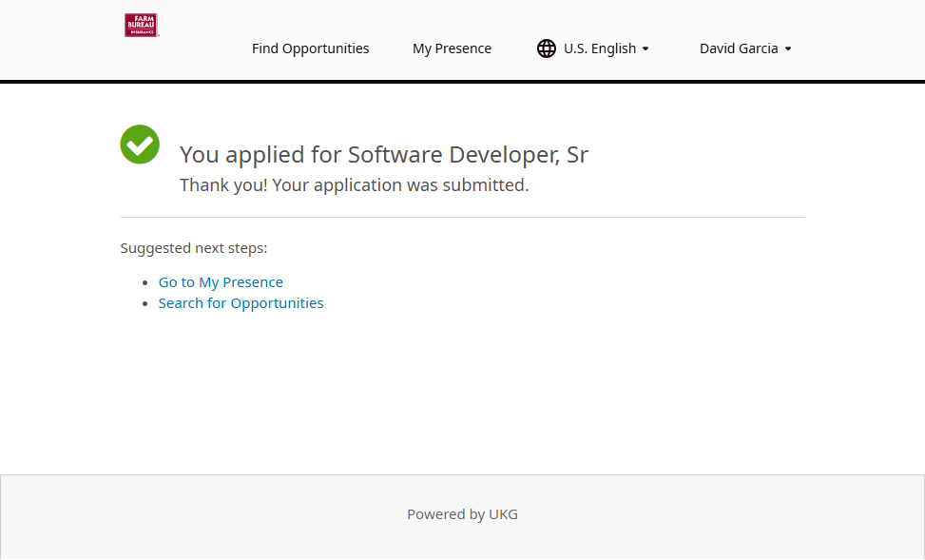The image size is (925, 560).
Task: Click the 'Suggested next steps:' label
Action: click(x=194, y=248)
